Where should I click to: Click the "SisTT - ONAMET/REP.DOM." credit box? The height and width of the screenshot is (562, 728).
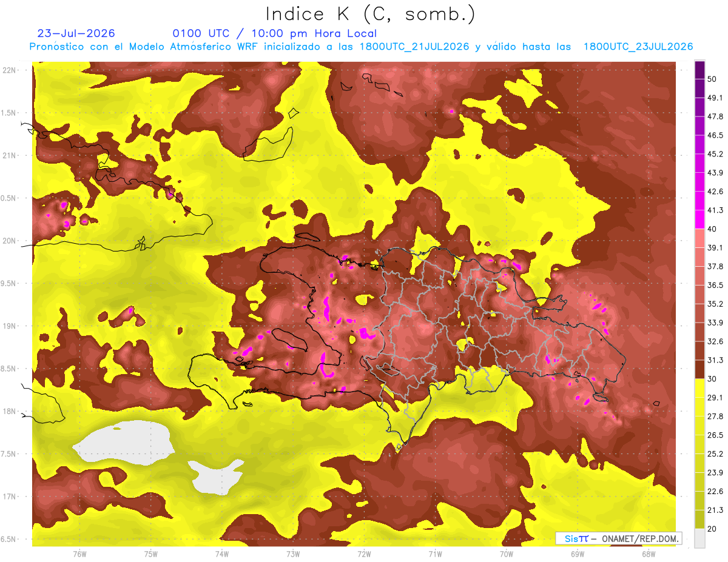[618, 538]
